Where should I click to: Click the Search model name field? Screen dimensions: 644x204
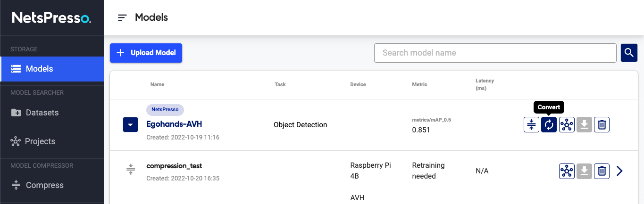click(x=495, y=53)
